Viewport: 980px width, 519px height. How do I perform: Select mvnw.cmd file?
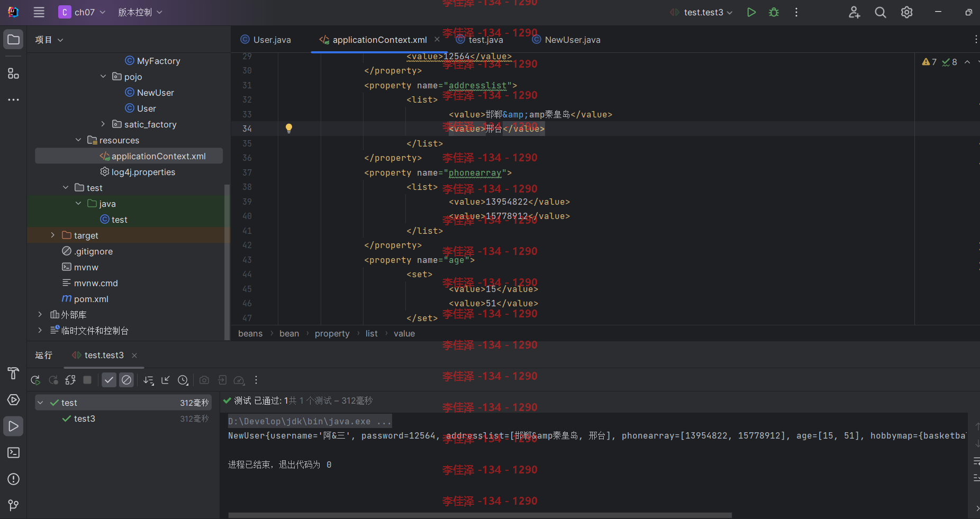click(x=90, y=283)
